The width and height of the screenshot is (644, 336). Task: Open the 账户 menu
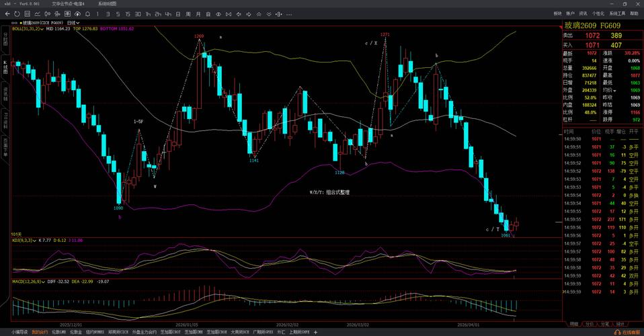coord(570,13)
